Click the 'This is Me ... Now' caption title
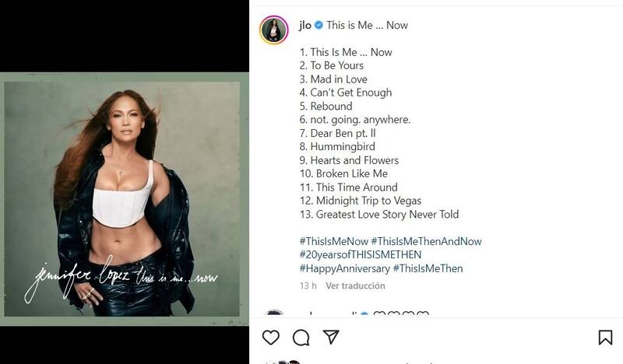The width and height of the screenshot is (623, 364). (x=367, y=25)
